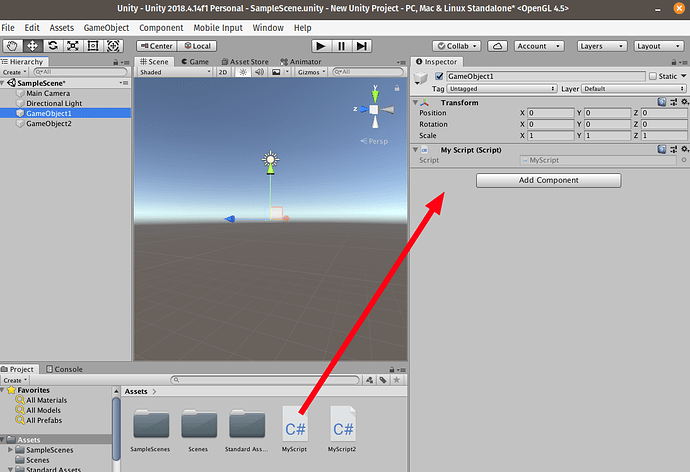Viewport: 690px width, 472px height.
Task: Select the Hand tool in toolbar
Action: tap(12, 46)
